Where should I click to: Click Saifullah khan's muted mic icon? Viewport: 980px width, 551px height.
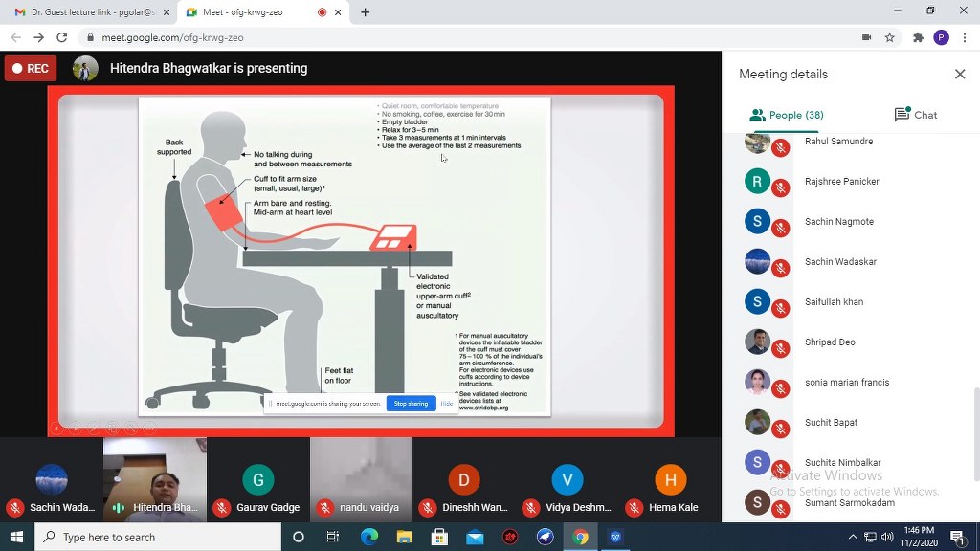click(780, 309)
